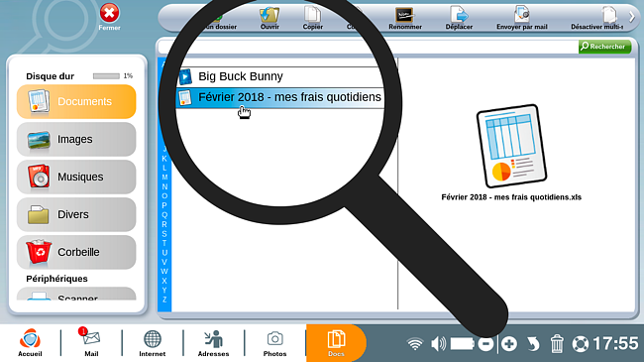Click the Renommer toolbar icon
Viewport: 644px width, 362px height.
405,18
